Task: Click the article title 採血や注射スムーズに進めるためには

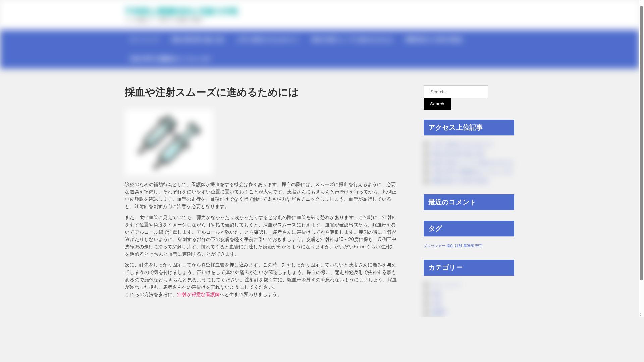Action: (x=211, y=93)
